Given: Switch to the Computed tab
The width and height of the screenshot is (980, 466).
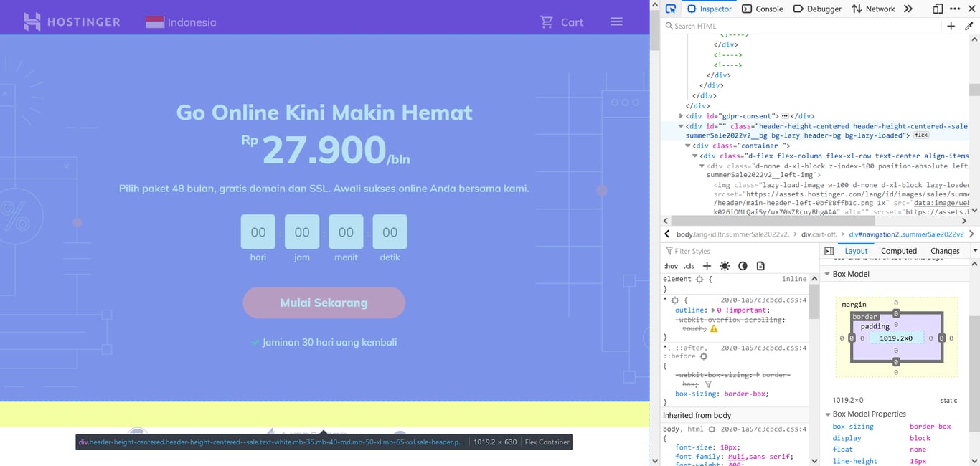Looking at the screenshot, I should [899, 251].
